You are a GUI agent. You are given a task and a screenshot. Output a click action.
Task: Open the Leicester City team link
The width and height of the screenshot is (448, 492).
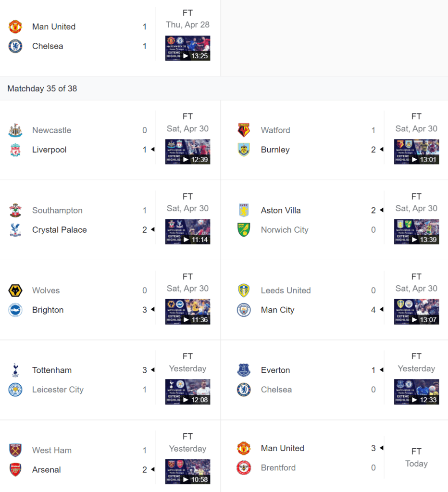pyautogui.click(x=58, y=390)
